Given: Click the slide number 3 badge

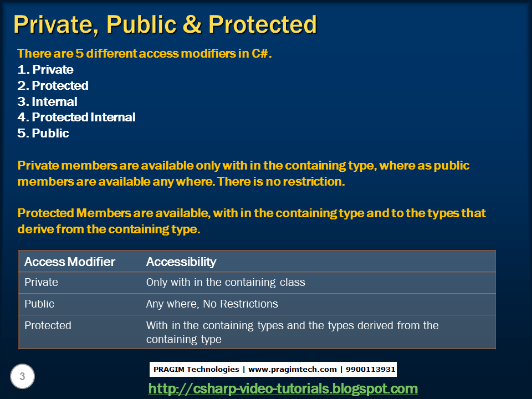Looking at the screenshot, I should click(22, 376).
